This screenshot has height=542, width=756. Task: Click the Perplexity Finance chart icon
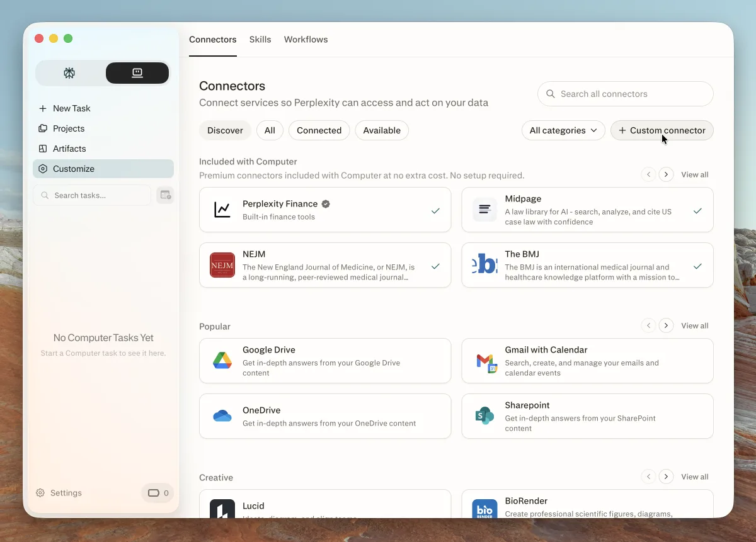tap(222, 210)
